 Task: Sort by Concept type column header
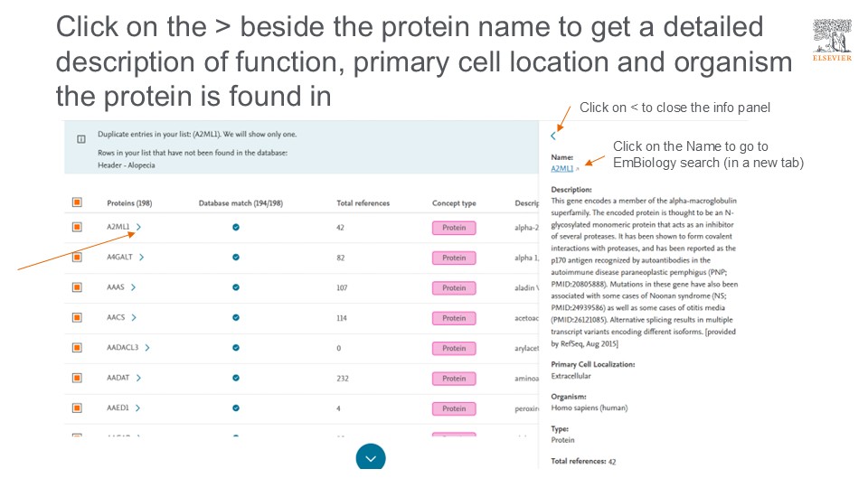click(454, 203)
